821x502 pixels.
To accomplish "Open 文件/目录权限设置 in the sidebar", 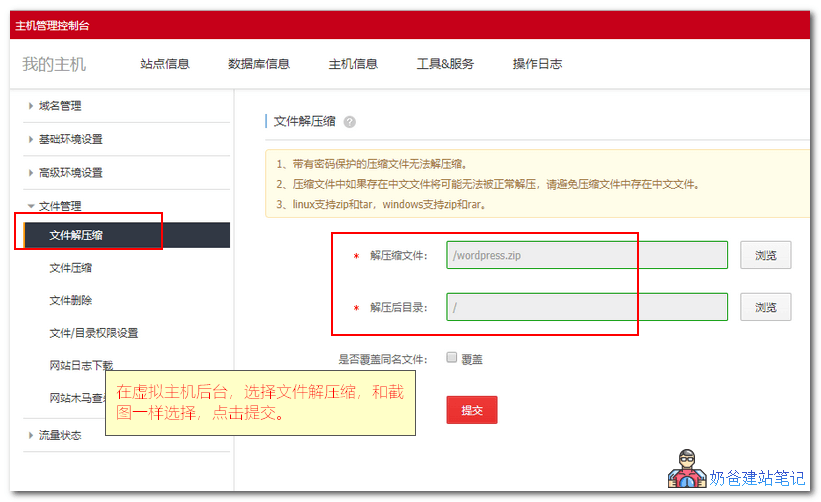I will pos(94,333).
